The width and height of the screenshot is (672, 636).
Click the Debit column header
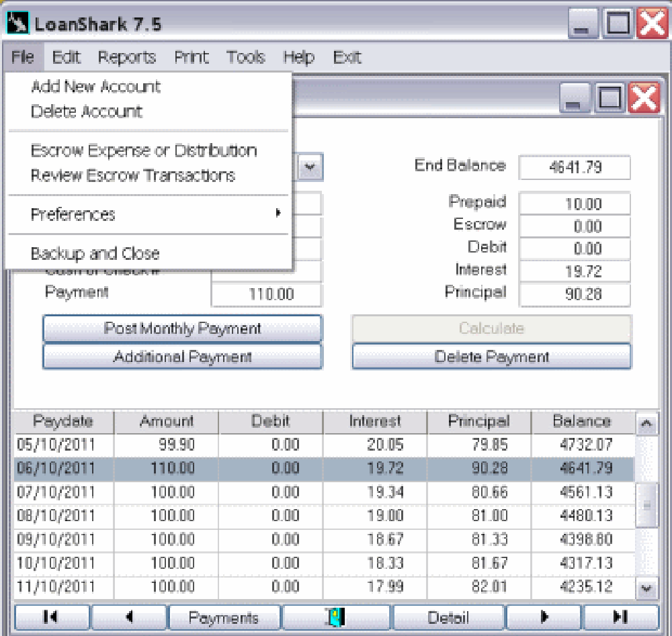pyautogui.click(x=271, y=422)
